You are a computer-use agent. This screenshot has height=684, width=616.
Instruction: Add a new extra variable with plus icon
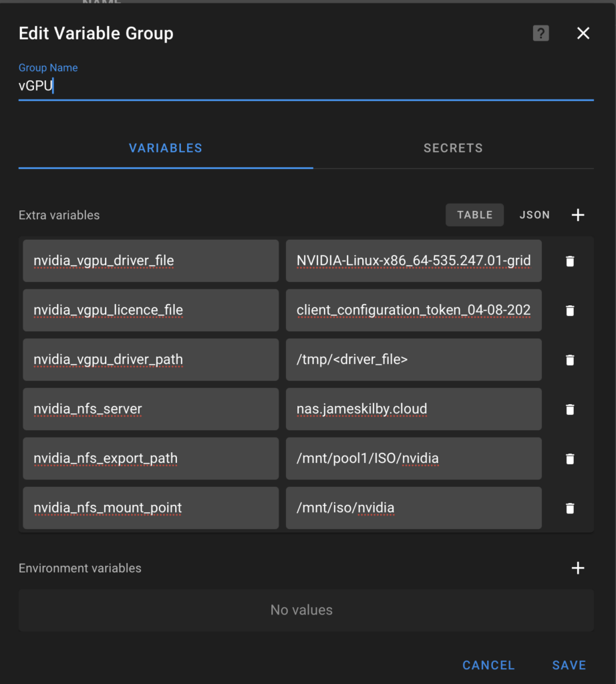(577, 214)
